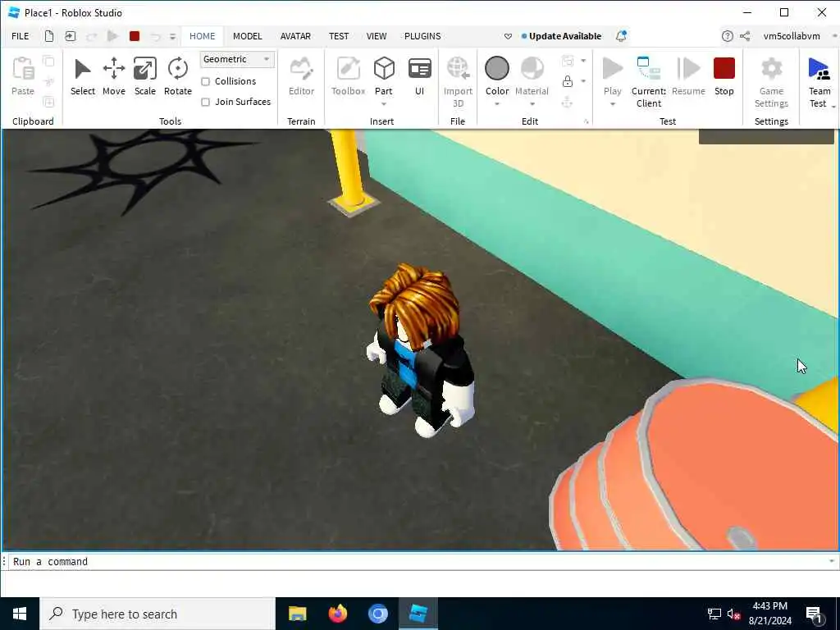Open Game Settings gear
This screenshot has height=630, width=840.
pyautogui.click(x=771, y=69)
